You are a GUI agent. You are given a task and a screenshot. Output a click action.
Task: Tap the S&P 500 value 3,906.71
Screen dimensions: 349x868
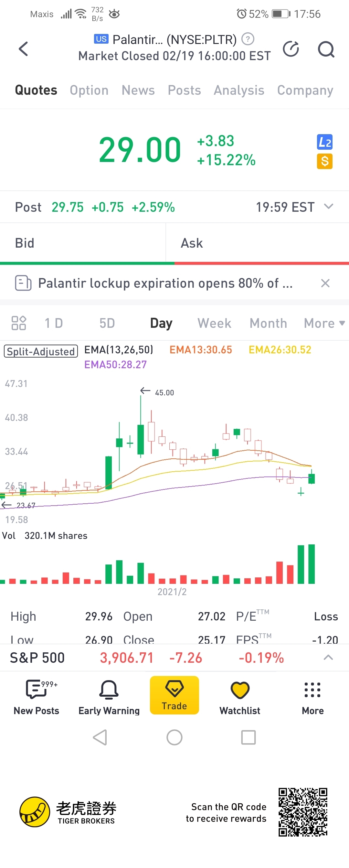127,658
